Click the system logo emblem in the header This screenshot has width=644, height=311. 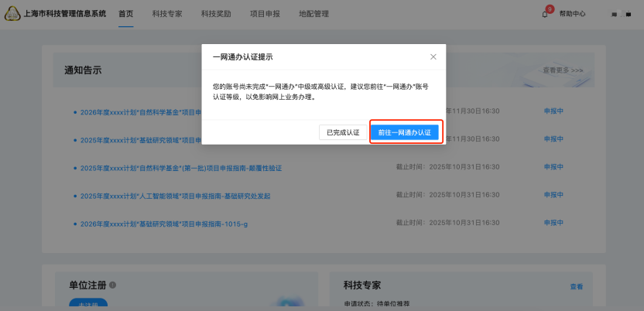pos(12,14)
